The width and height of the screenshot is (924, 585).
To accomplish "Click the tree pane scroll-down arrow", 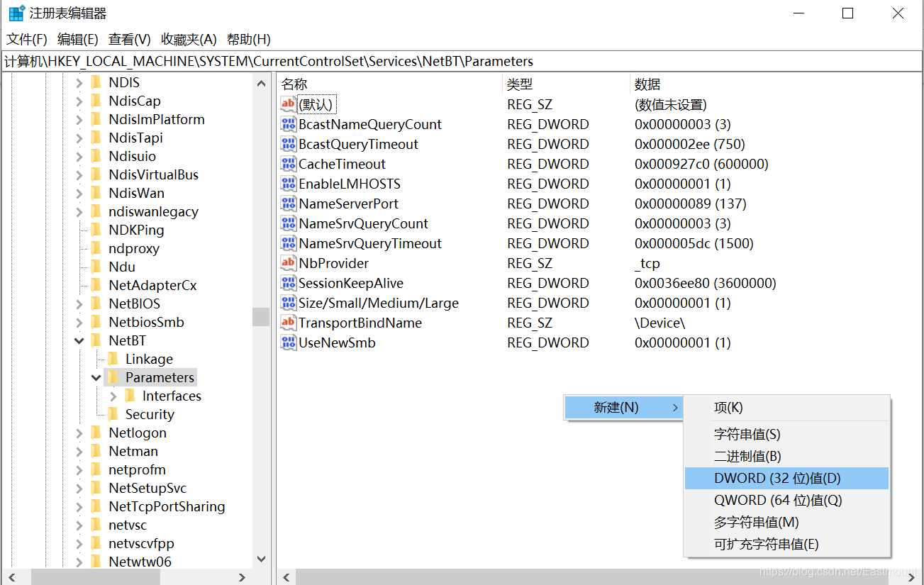I will 261,559.
